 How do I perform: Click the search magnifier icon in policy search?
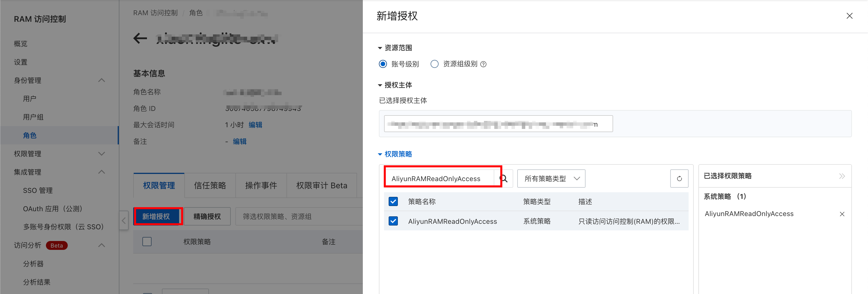504,179
